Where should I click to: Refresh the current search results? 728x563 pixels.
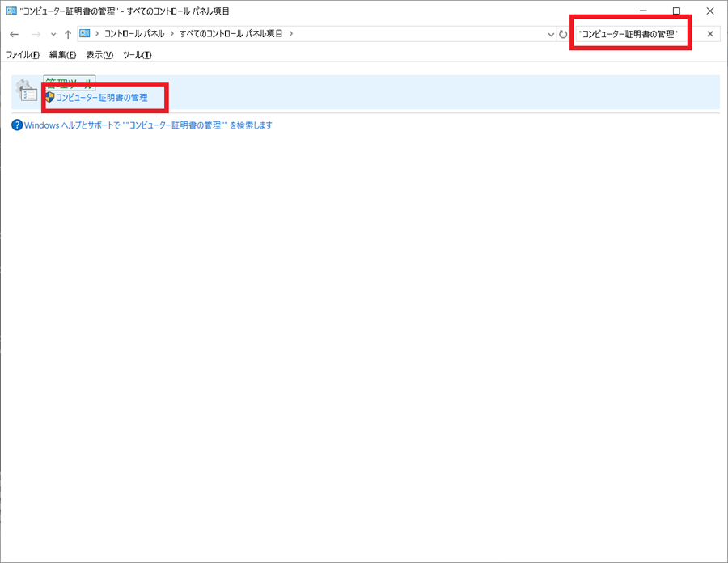pos(564,34)
